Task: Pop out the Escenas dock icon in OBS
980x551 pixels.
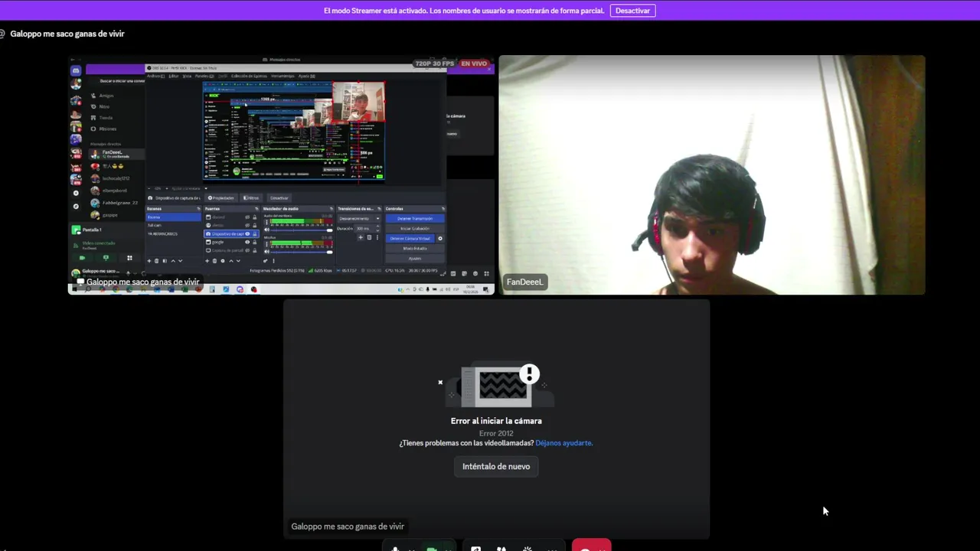Action: tap(198, 208)
